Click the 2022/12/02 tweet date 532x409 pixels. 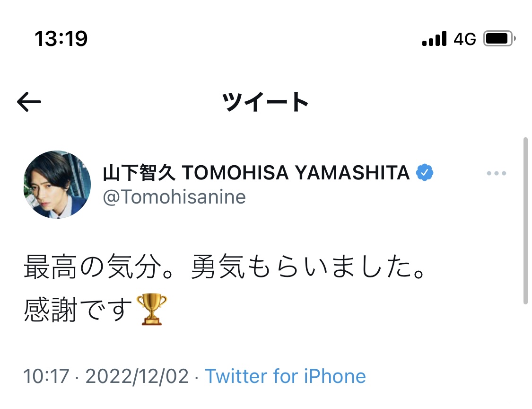click(x=137, y=377)
